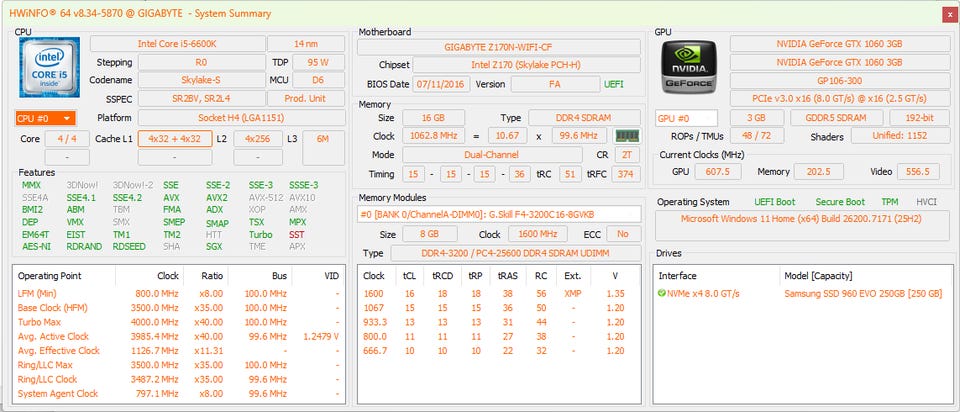960x412 pixels.
Task: Click the AVX2 feature label
Action: point(216,197)
